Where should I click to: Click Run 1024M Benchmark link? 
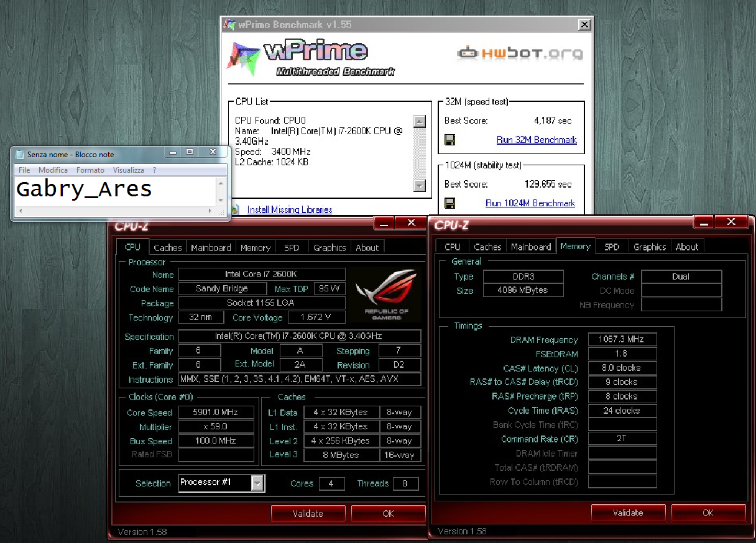point(530,203)
